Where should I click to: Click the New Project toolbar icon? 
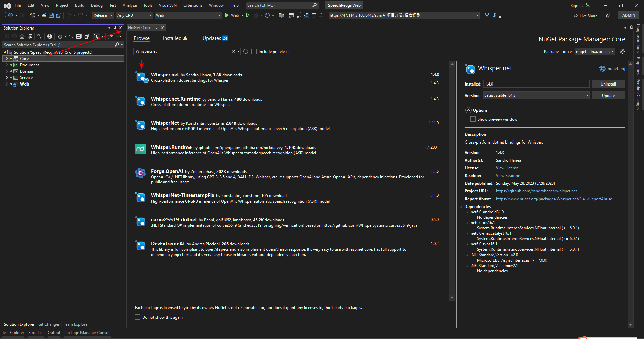pos(33,15)
